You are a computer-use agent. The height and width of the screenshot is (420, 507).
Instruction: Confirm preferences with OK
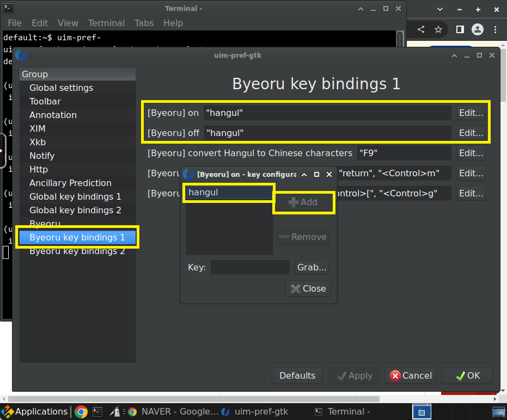467,376
